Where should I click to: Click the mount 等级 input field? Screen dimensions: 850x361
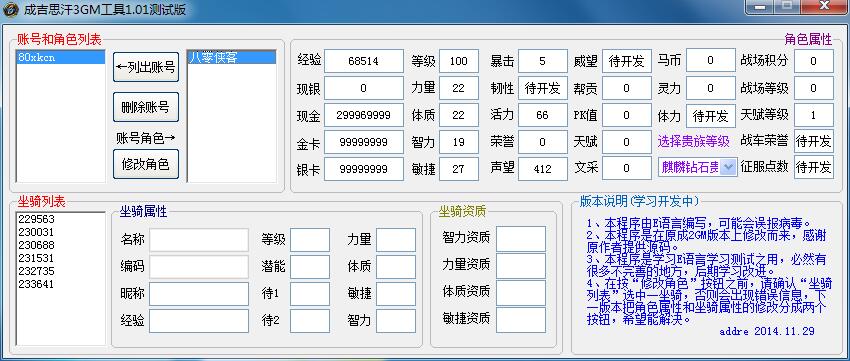click(x=310, y=240)
